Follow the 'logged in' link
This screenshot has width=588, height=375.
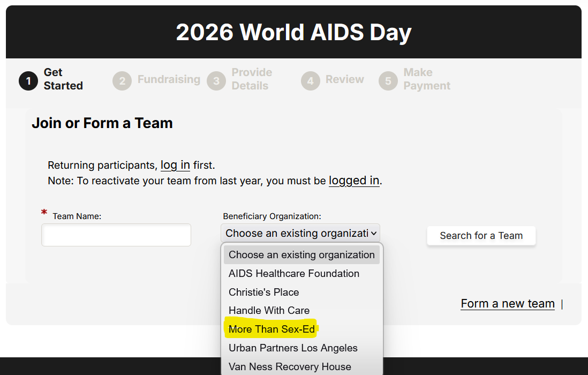pyautogui.click(x=354, y=181)
